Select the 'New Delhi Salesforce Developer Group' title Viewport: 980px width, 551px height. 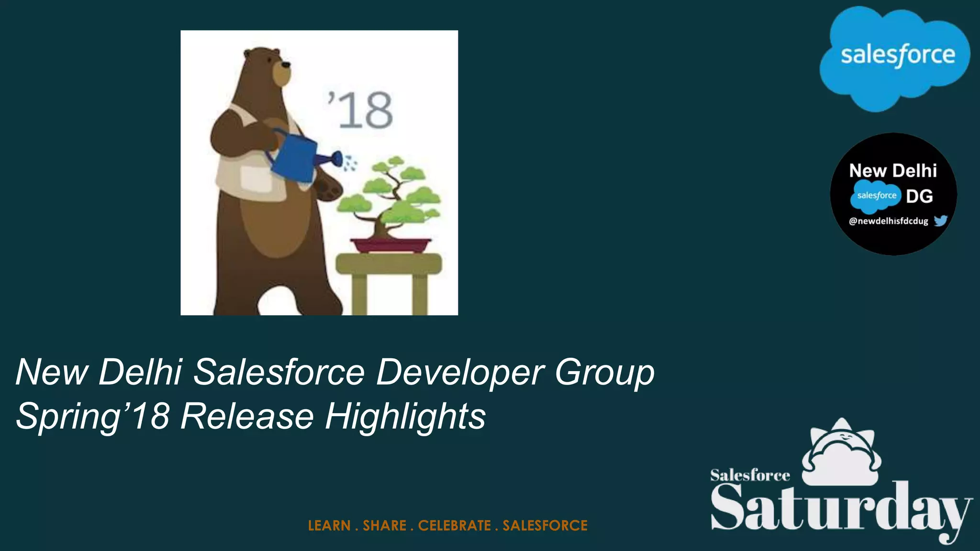point(335,372)
